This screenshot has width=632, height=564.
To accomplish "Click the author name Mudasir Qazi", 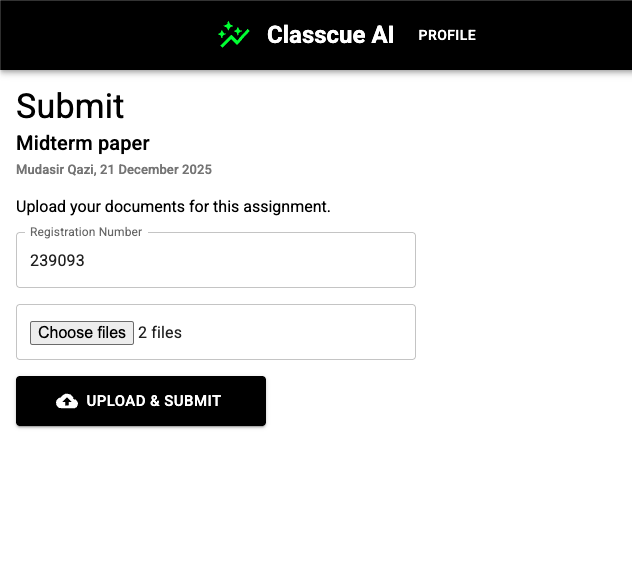I will [54, 170].
